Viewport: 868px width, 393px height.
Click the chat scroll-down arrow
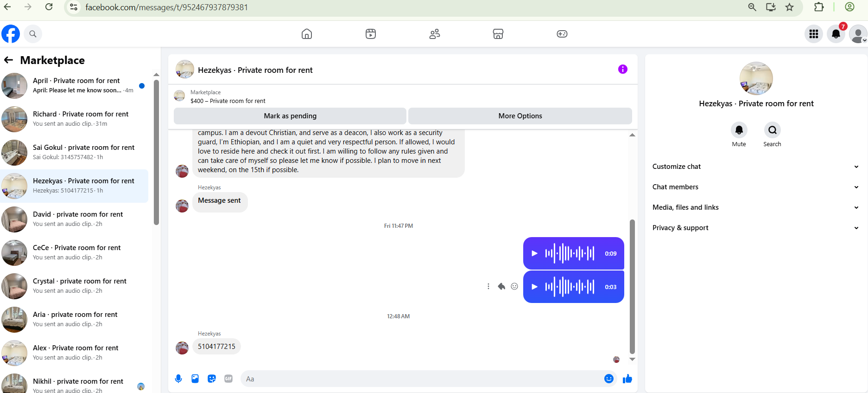point(632,359)
